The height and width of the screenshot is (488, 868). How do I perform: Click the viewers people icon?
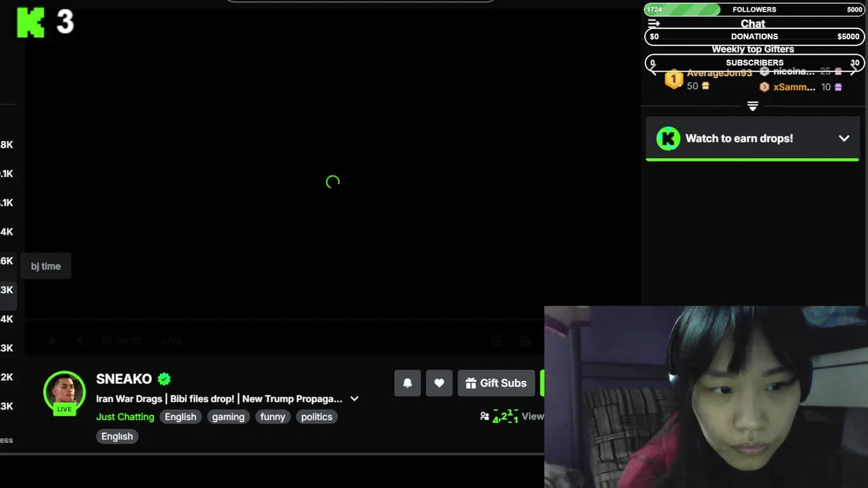coord(484,416)
